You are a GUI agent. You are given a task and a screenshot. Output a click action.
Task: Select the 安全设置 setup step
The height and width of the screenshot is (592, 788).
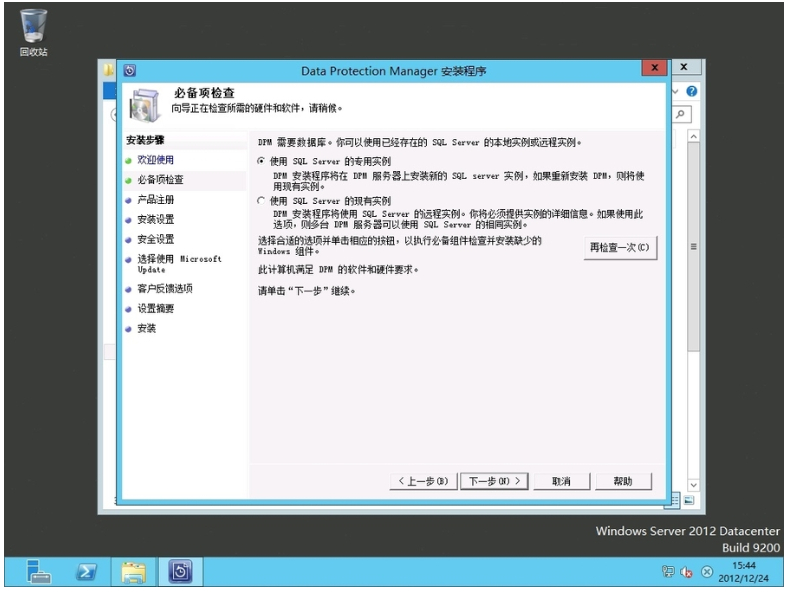click(156, 239)
